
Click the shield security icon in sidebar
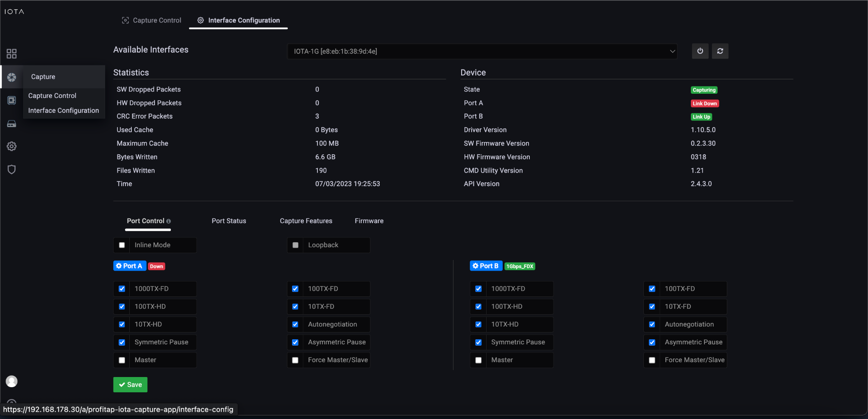coord(11,170)
